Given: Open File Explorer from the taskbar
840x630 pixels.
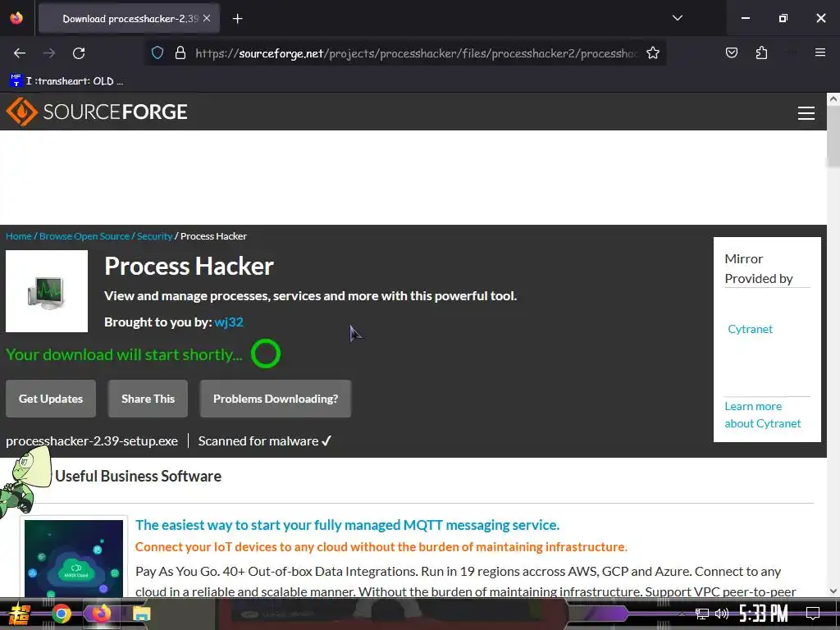Looking at the screenshot, I should (141, 614).
